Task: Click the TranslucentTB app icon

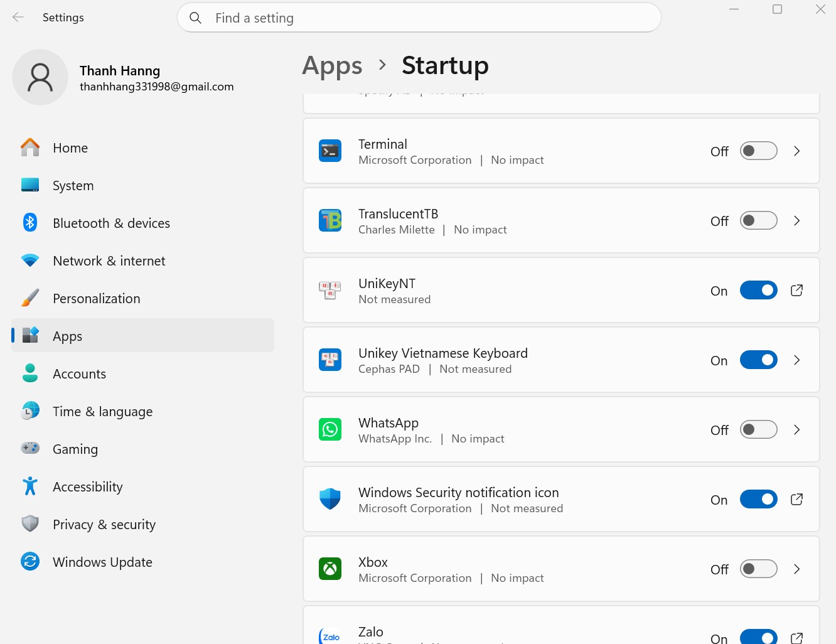Action: [x=330, y=220]
